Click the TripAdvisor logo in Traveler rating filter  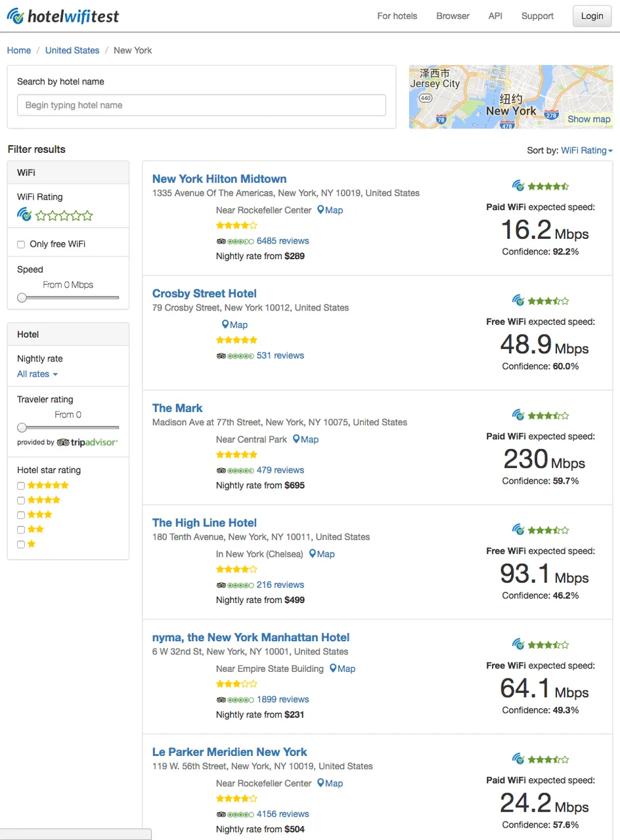tap(87, 442)
